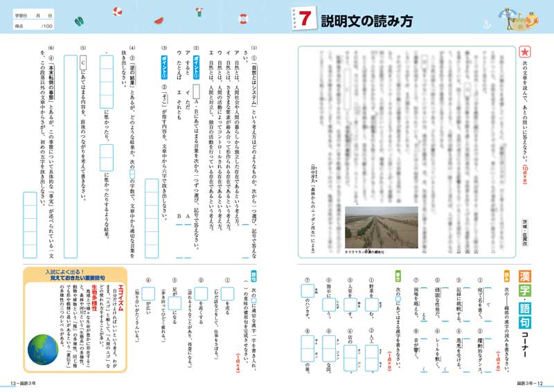Click reading item ④ 恩恵を受ける

point(458,348)
